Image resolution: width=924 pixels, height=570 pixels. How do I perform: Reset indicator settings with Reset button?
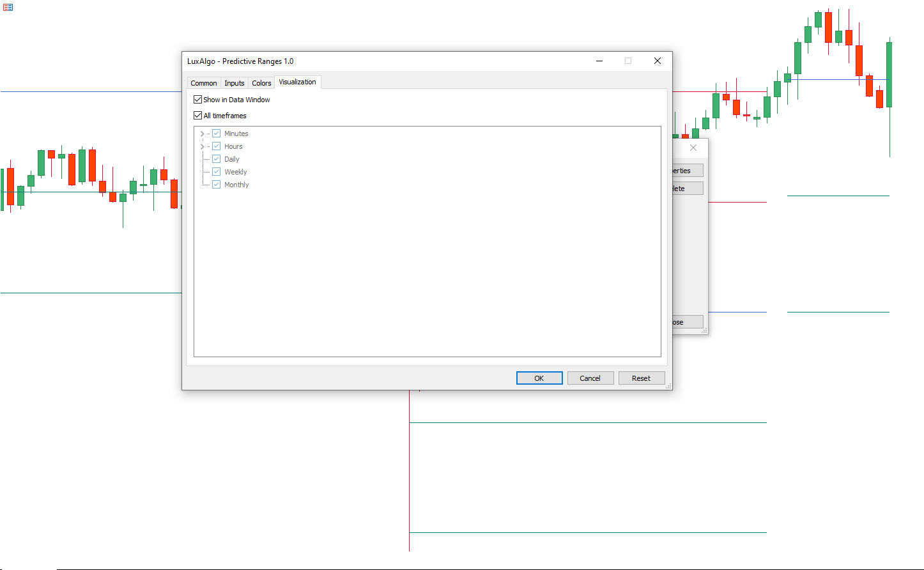[x=641, y=378]
